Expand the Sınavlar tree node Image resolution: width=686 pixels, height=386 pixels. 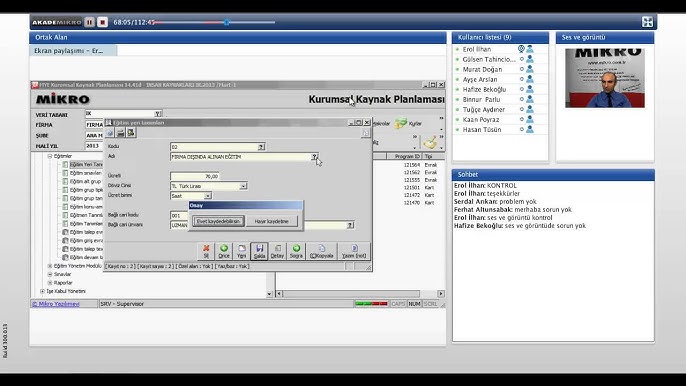(x=50, y=274)
